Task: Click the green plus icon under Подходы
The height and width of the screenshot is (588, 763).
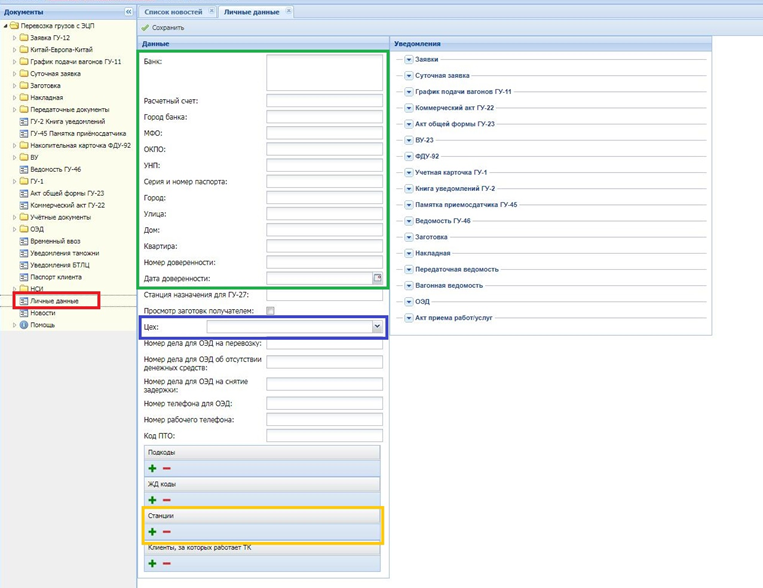Action: click(x=152, y=468)
